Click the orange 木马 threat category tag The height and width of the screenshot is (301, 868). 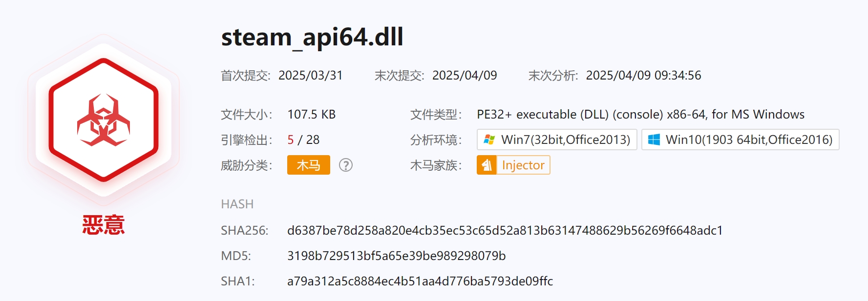click(309, 165)
